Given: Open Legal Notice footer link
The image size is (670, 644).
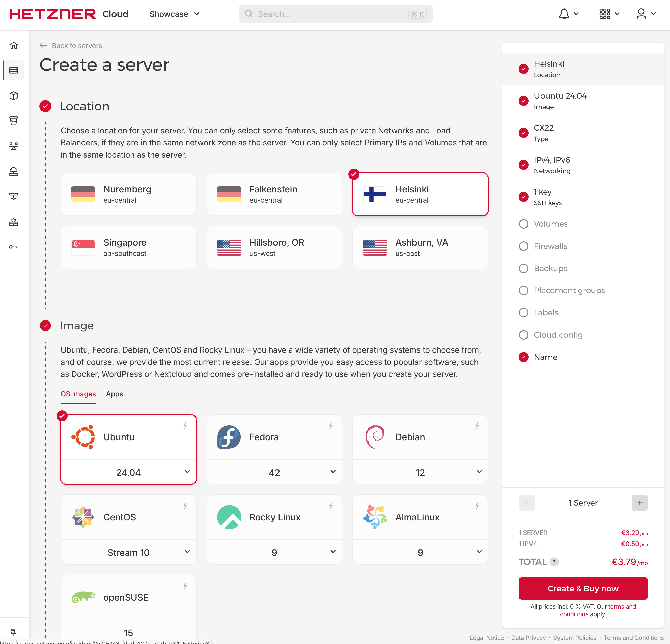Looking at the screenshot, I should pos(486,637).
